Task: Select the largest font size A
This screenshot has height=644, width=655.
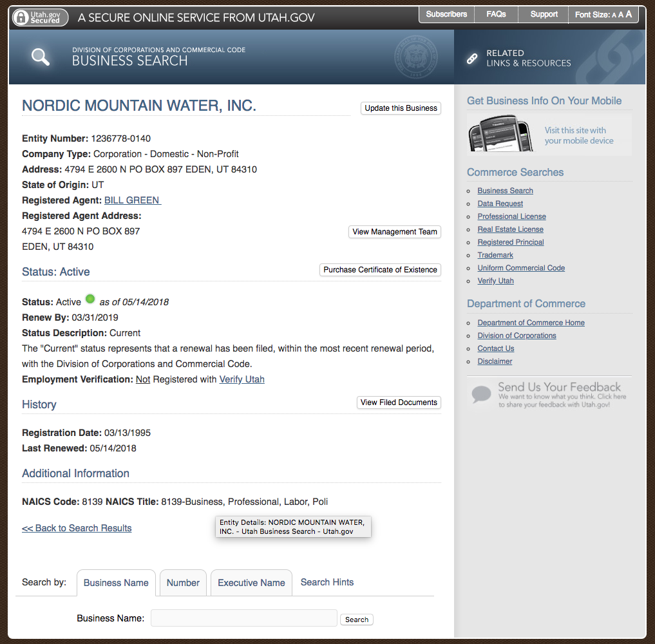Action: pyautogui.click(x=629, y=14)
